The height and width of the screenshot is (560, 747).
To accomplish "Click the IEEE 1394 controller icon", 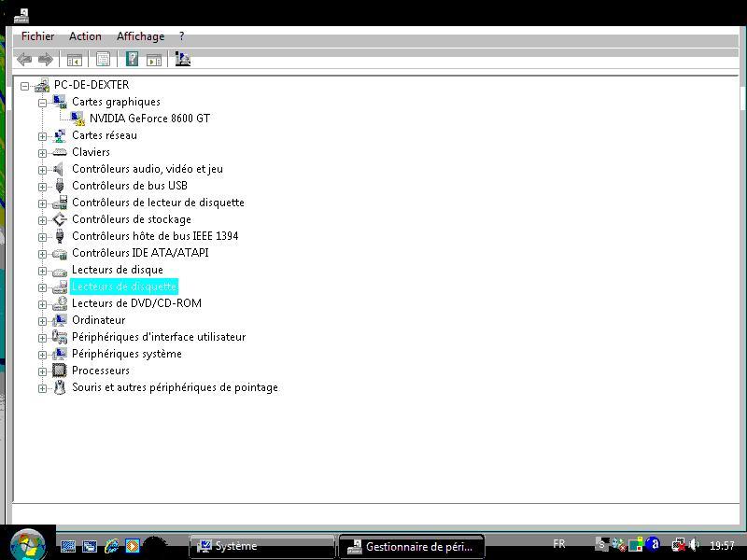I will (60, 236).
